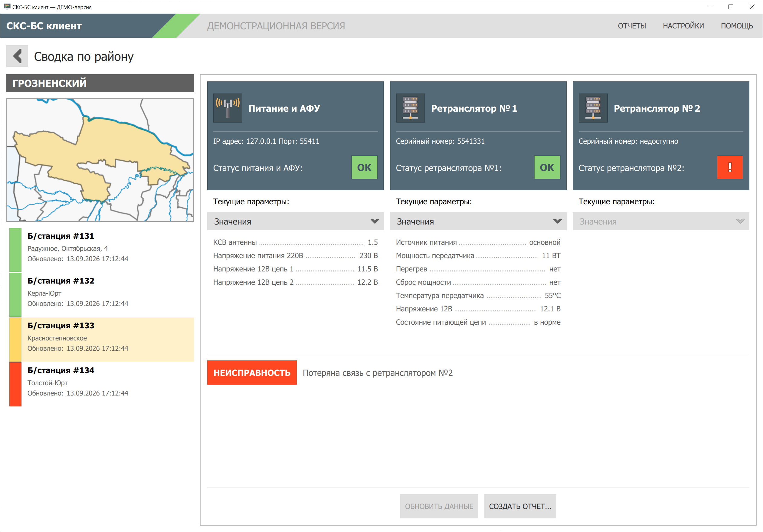Viewport: 763px width, 532px height.
Task: Click the green status bar of station #131
Action: tap(15, 250)
